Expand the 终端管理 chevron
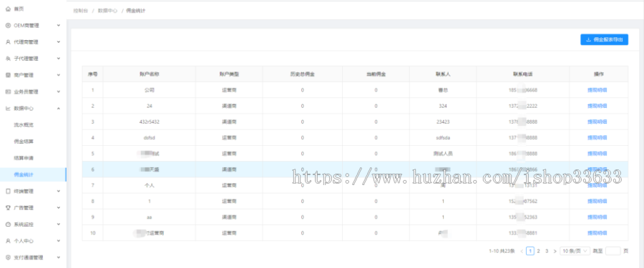The height and width of the screenshot is (268, 644). point(59,192)
